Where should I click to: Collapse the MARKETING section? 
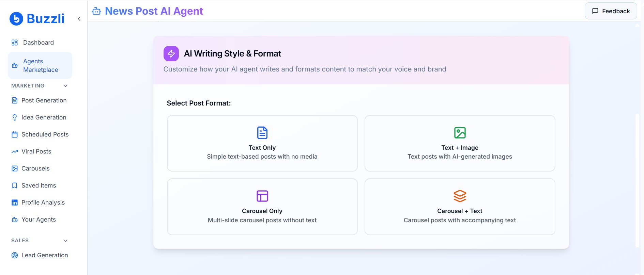pos(65,86)
